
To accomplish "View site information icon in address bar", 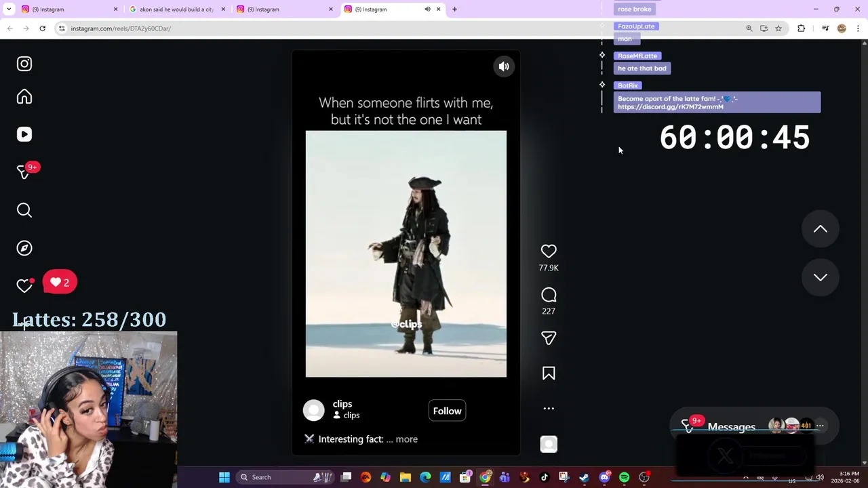I will (62, 28).
